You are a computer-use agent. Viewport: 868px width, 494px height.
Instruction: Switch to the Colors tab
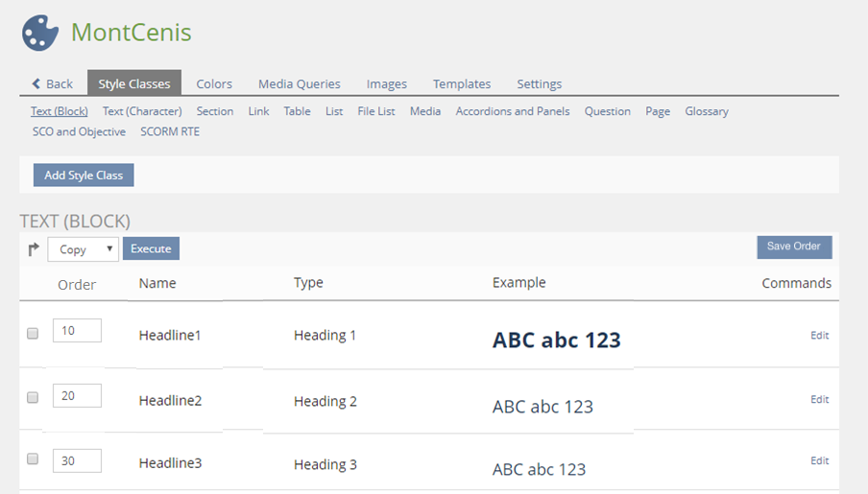214,84
